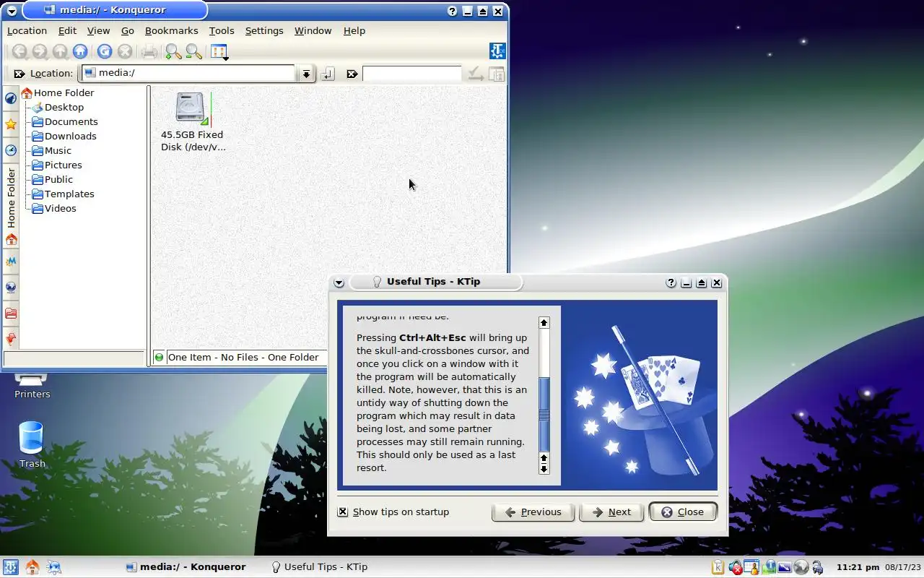Viewport: 924px width, 578px height.
Task: Select the Home Folder tree root
Action: [x=58, y=92]
